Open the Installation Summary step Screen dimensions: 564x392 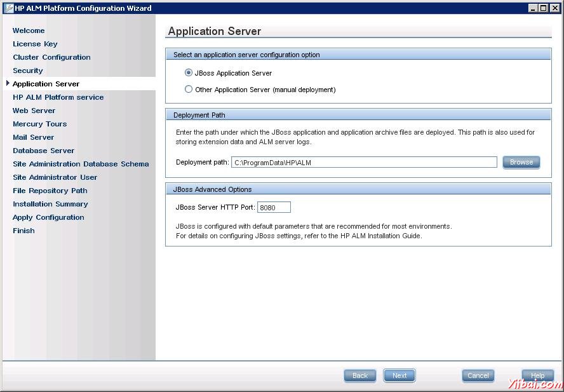(50, 204)
